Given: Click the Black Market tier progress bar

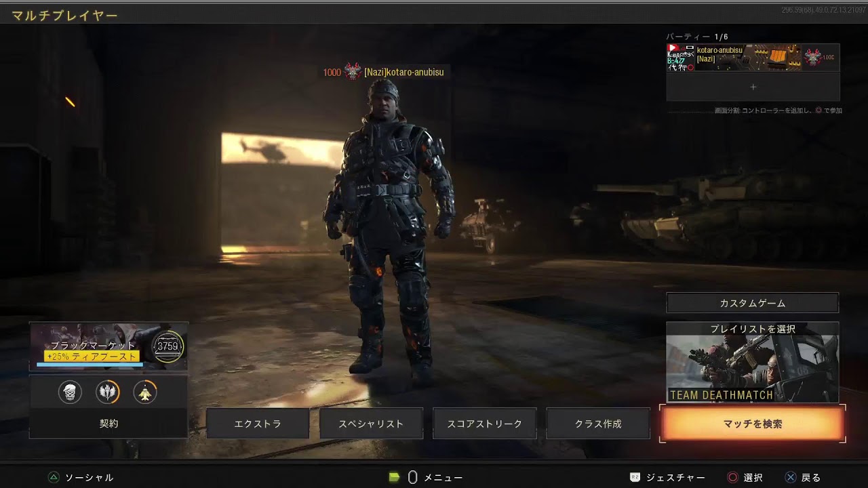Looking at the screenshot, I should [x=90, y=365].
